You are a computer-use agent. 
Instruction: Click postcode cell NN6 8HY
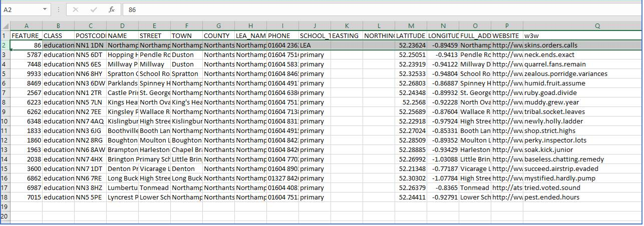pyautogui.click(x=91, y=73)
